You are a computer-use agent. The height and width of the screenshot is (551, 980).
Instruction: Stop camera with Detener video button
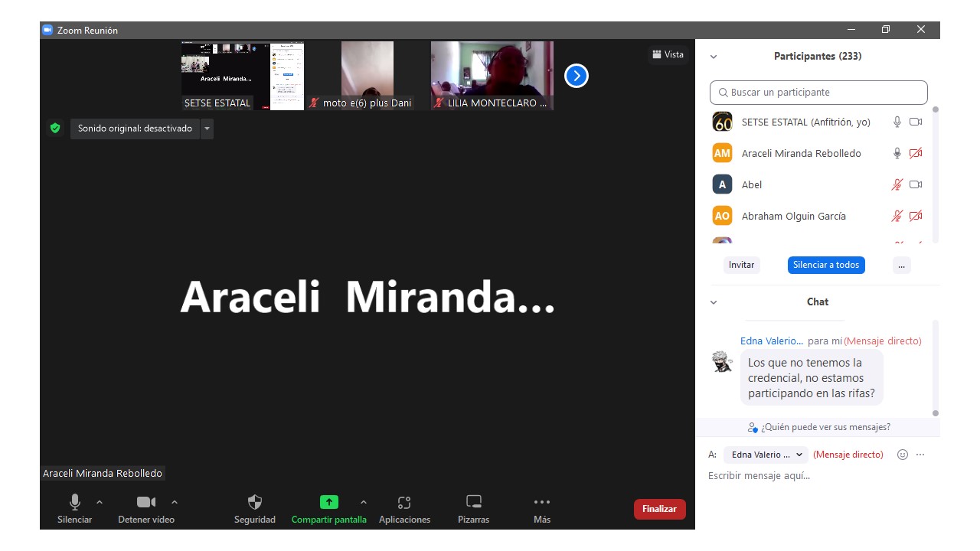[x=146, y=503]
